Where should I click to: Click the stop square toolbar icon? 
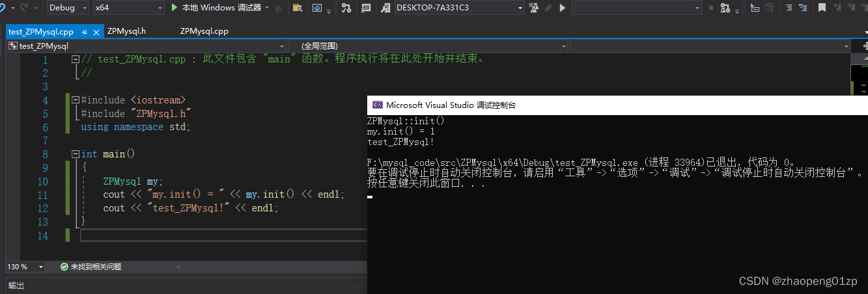[710, 8]
